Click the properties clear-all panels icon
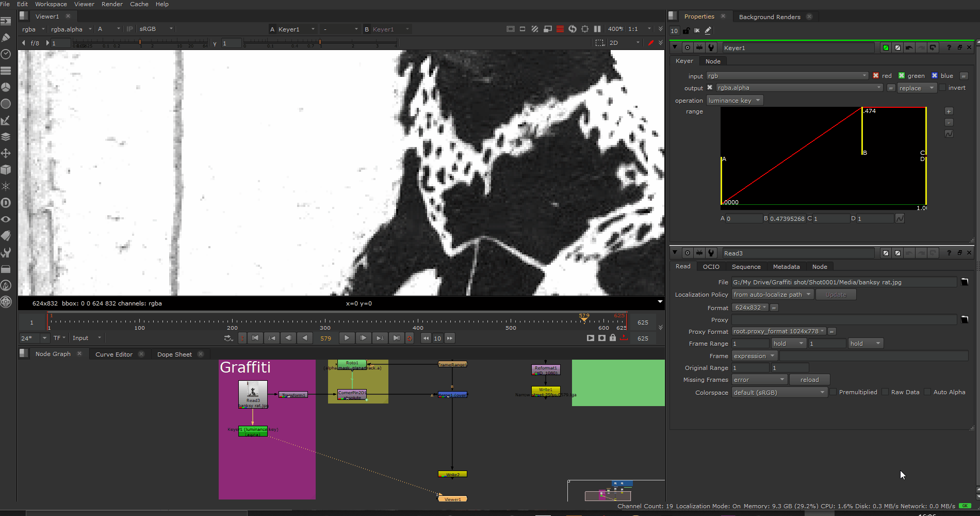 pyautogui.click(x=697, y=30)
